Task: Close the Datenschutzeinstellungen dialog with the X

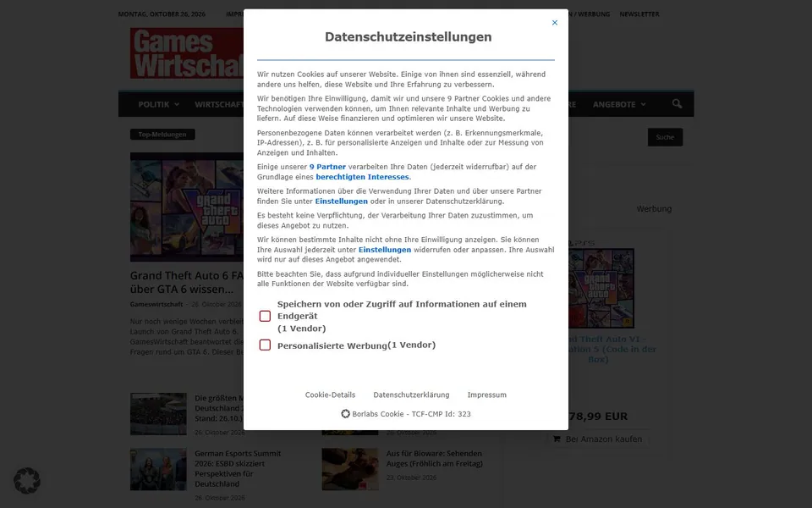Action: click(x=555, y=23)
